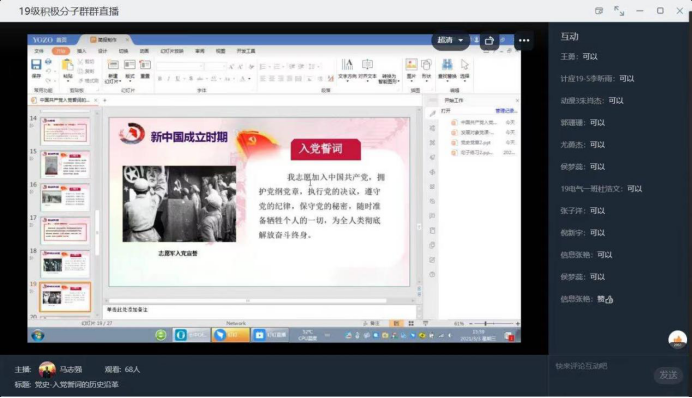Click the share button on video overlay
The width and height of the screenshot is (692, 398).
click(489, 41)
